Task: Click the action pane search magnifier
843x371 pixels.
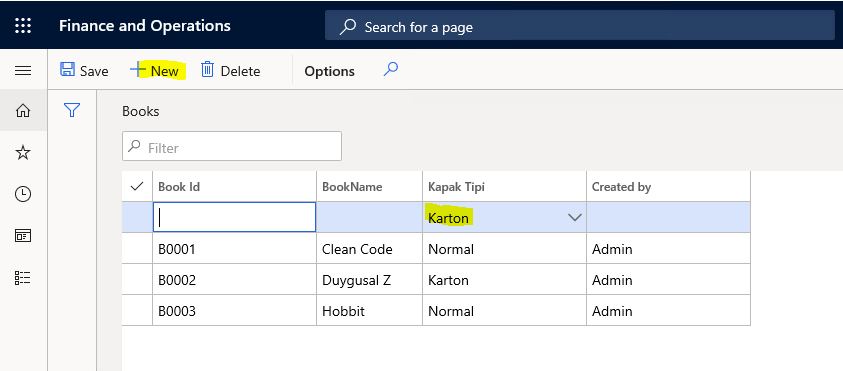Action: 391,69
